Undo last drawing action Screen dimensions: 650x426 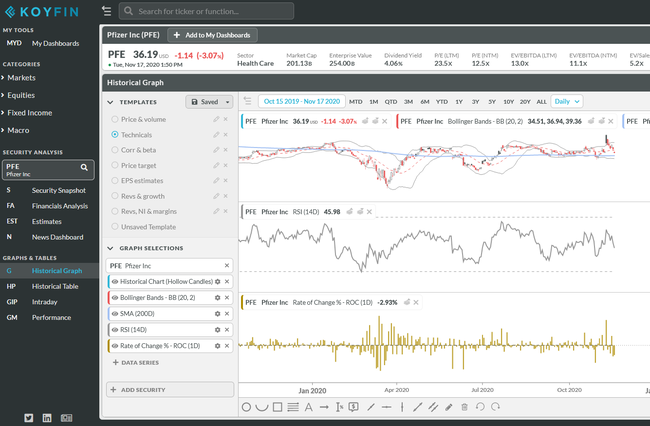point(480,407)
